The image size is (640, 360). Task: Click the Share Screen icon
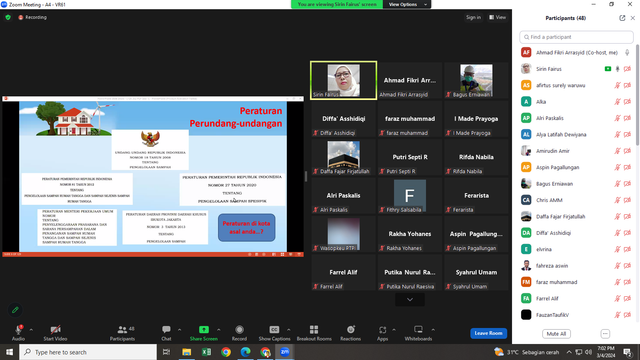[x=204, y=329]
